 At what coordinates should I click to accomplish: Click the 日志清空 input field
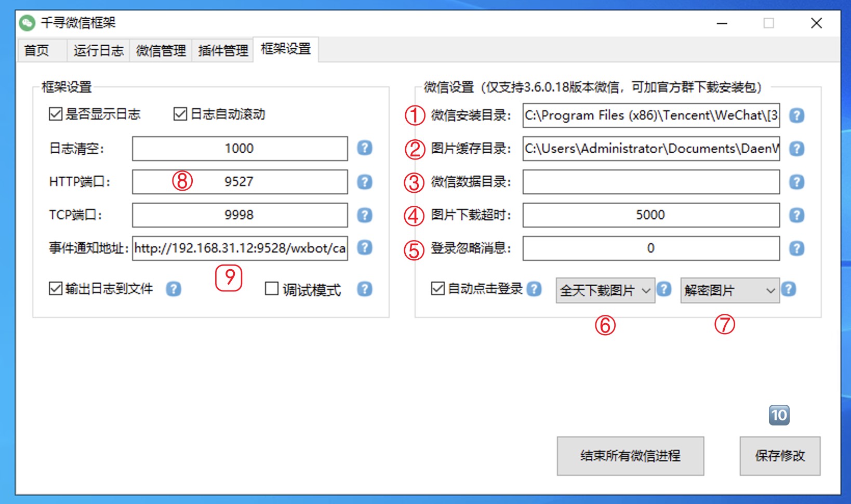pyautogui.click(x=240, y=149)
